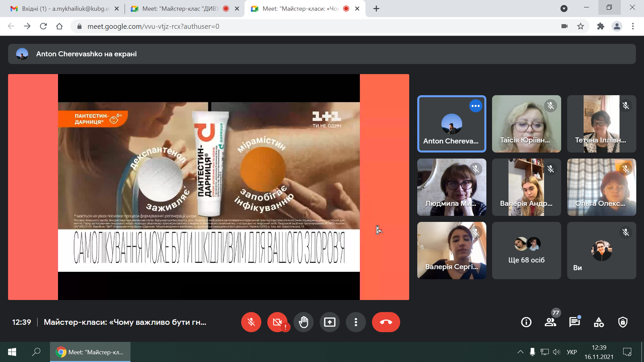644x362 pixels.
Task: Expand the system tray hidden icons chevron
Action: point(520,352)
